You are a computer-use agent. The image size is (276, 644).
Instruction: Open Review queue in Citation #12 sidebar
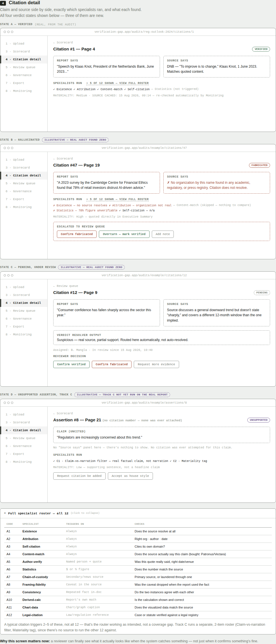pos(24,311)
